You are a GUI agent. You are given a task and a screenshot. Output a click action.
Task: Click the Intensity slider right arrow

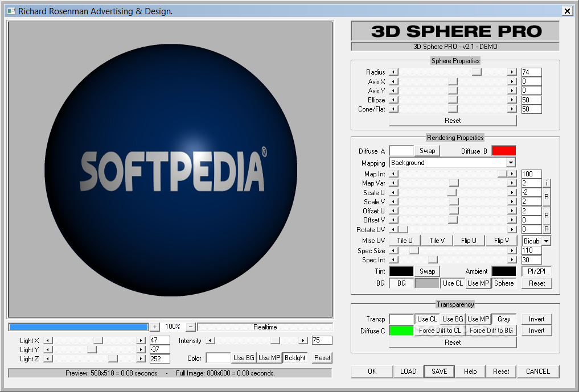click(303, 340)
